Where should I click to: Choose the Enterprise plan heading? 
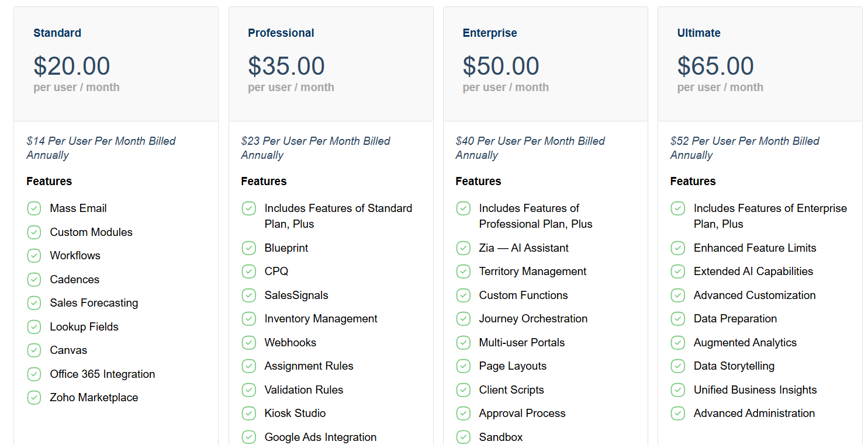[x=490, y=33]
